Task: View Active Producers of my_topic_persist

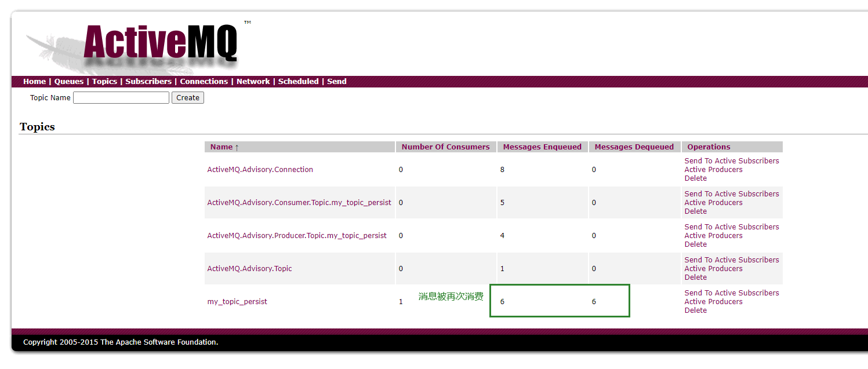Action: (713, 302)
